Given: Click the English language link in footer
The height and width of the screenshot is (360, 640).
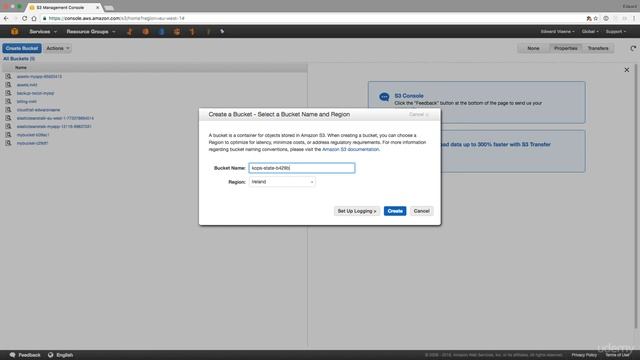Looking at the screenshot, I should [64, 355].
